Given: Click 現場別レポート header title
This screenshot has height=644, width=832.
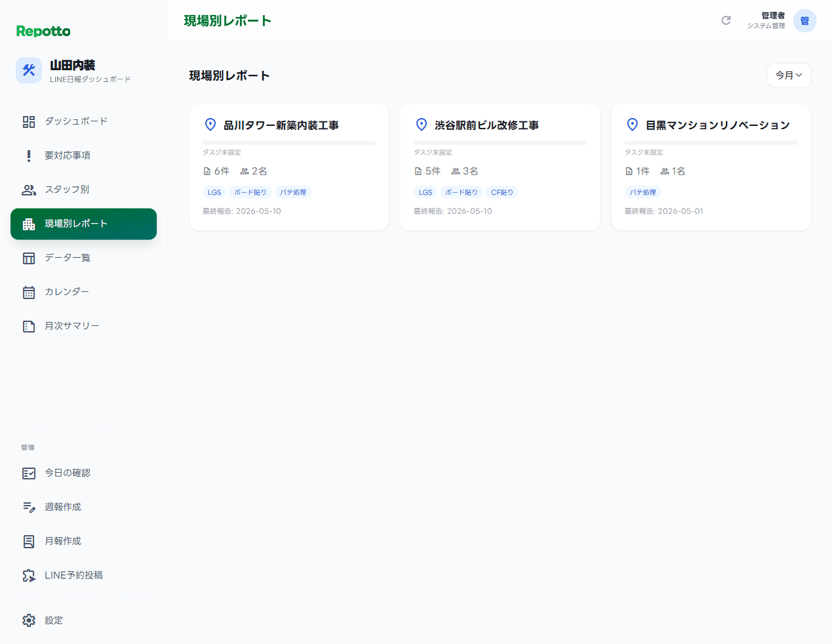Looking at the screenshot, I should click(x=228, y=21).
